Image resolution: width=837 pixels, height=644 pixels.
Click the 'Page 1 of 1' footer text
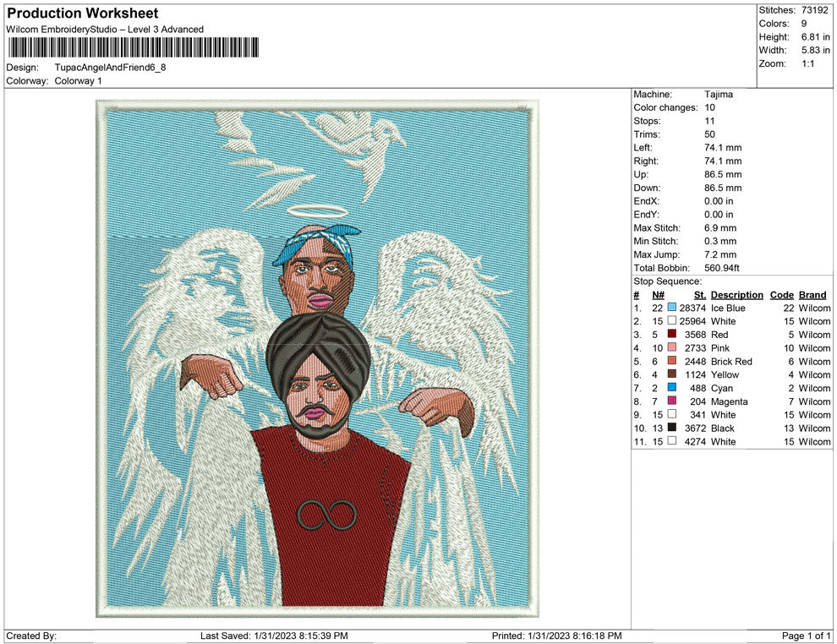pos(806,636)
